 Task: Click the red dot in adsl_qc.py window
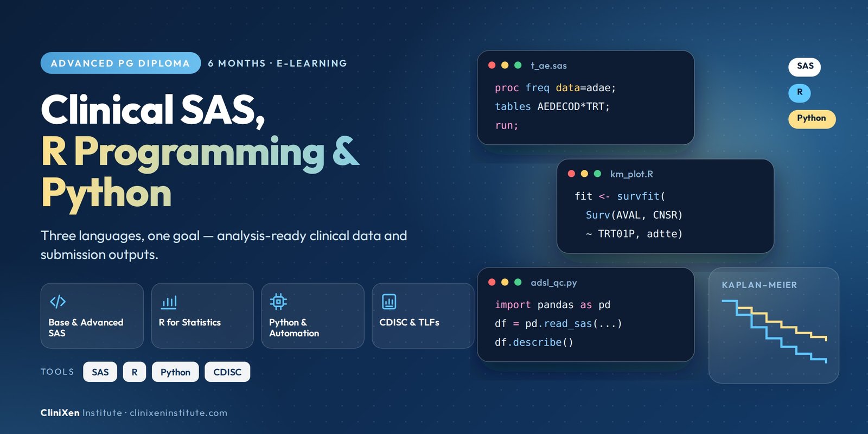coord(492,282)
